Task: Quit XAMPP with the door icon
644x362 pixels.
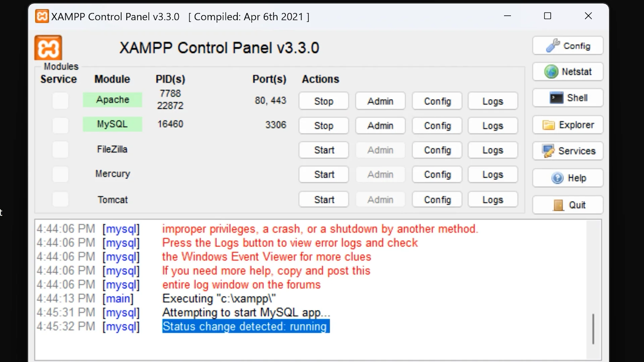Action: 568,205
